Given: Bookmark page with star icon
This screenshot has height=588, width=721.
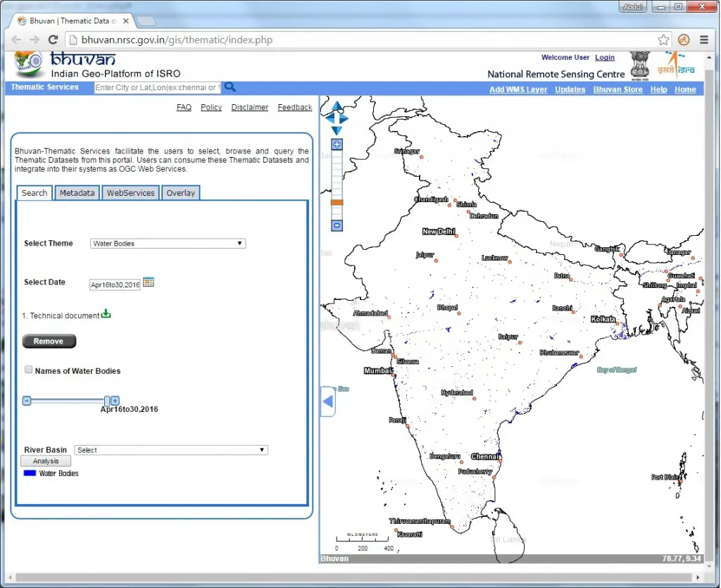Looking at the screenshot, I should [663, 40].
